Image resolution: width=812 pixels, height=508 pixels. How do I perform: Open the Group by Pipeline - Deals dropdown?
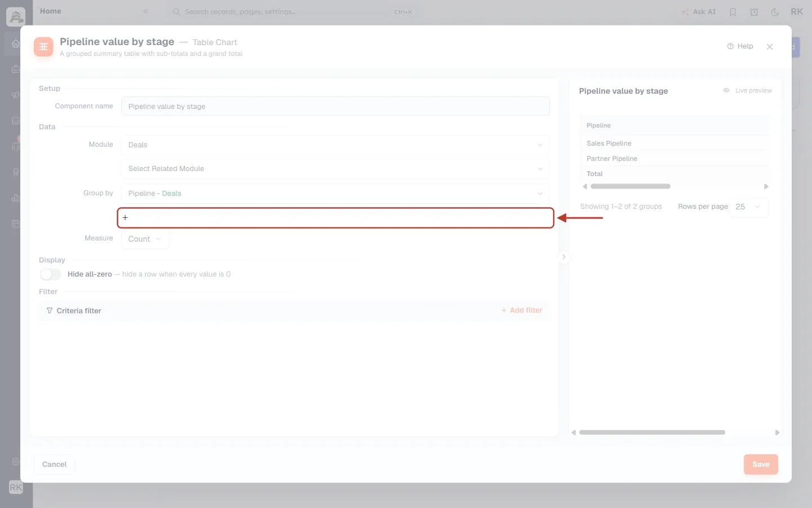tap(336, 194)
